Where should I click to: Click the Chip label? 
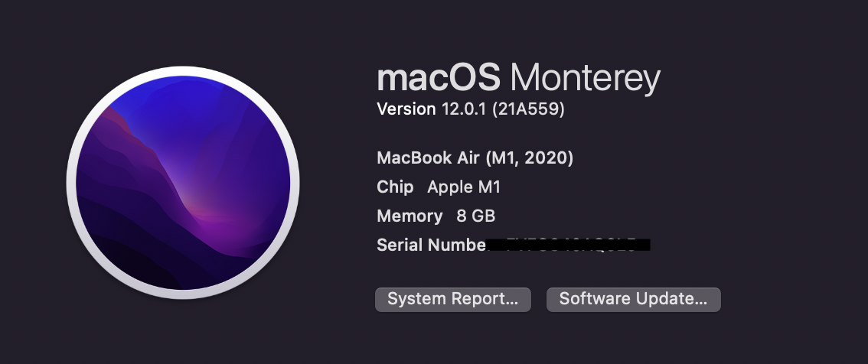(x=395, y=187)
